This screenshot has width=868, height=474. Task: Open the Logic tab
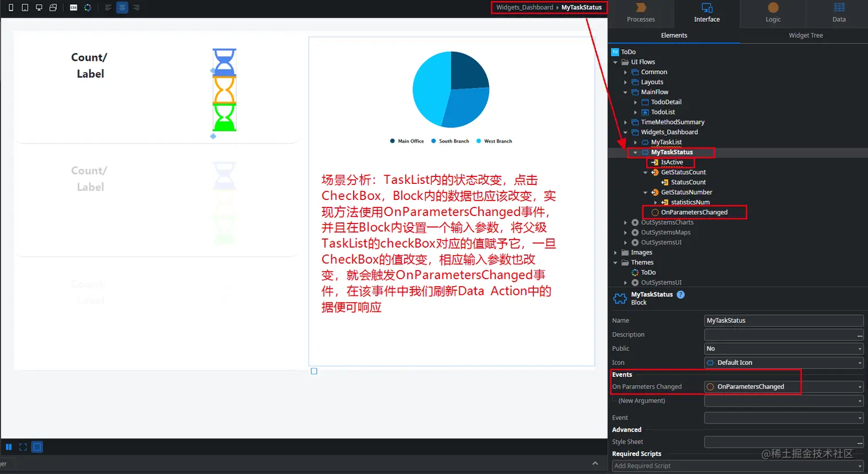773,13
